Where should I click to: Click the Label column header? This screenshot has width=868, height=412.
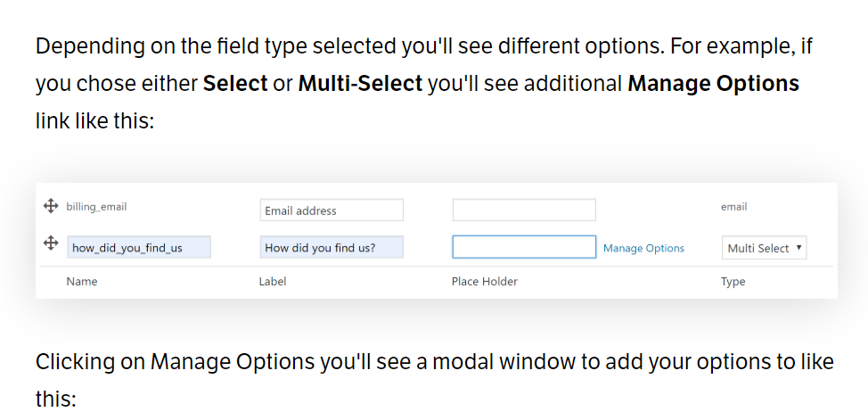[273, 281]
